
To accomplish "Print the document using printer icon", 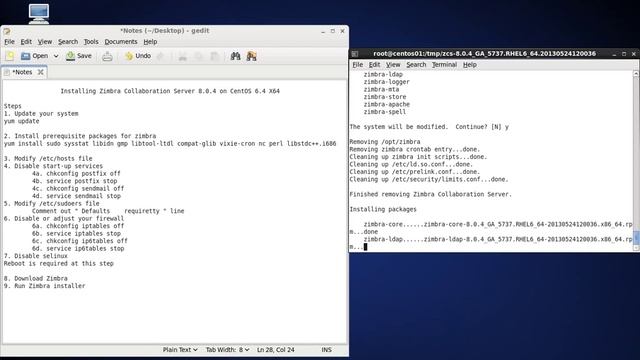I will [107, 56].
